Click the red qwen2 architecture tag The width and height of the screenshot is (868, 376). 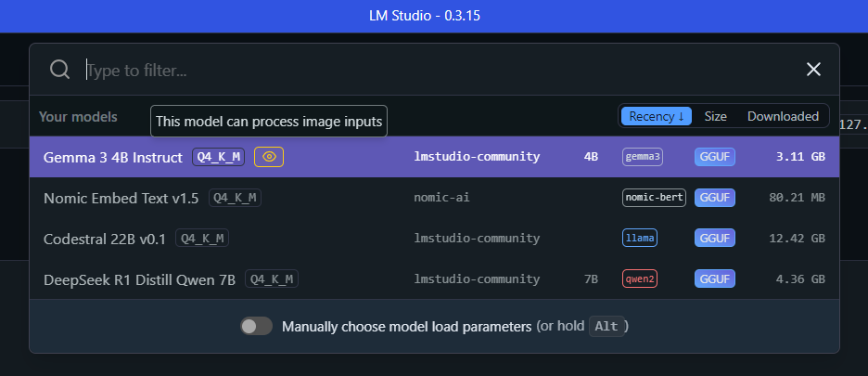pos(639,279)
